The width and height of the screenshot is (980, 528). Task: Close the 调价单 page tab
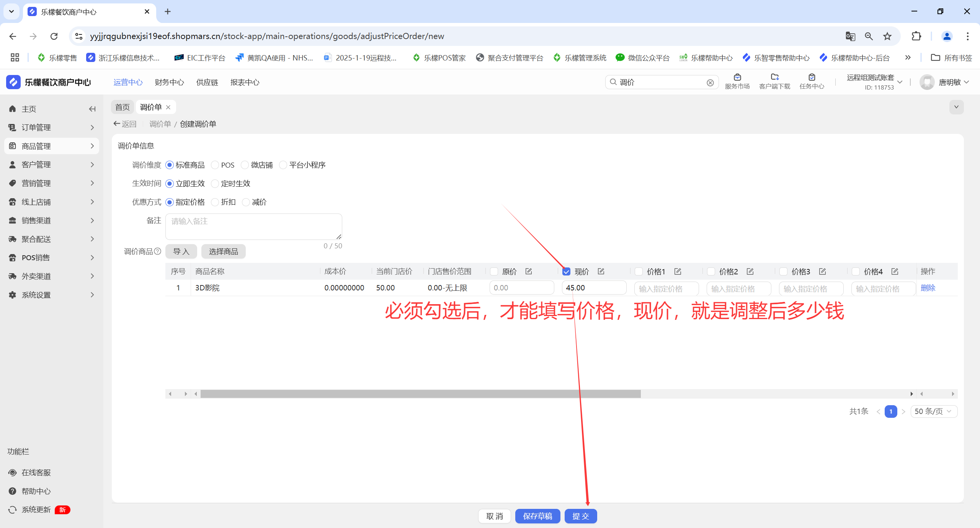pyautogui.click(x=168, y=108)
